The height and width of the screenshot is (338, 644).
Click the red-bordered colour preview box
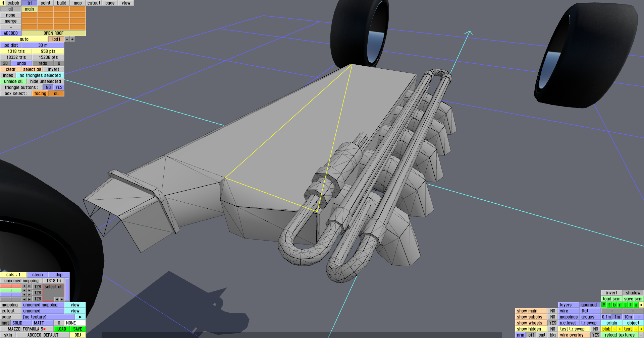point(54,293)
